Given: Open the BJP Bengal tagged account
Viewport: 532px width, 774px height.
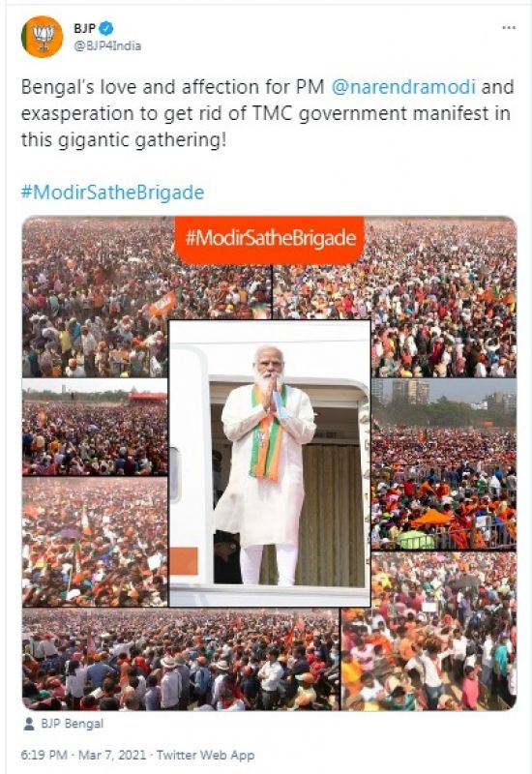Looking at the screenshot, I should coord(72,724).
